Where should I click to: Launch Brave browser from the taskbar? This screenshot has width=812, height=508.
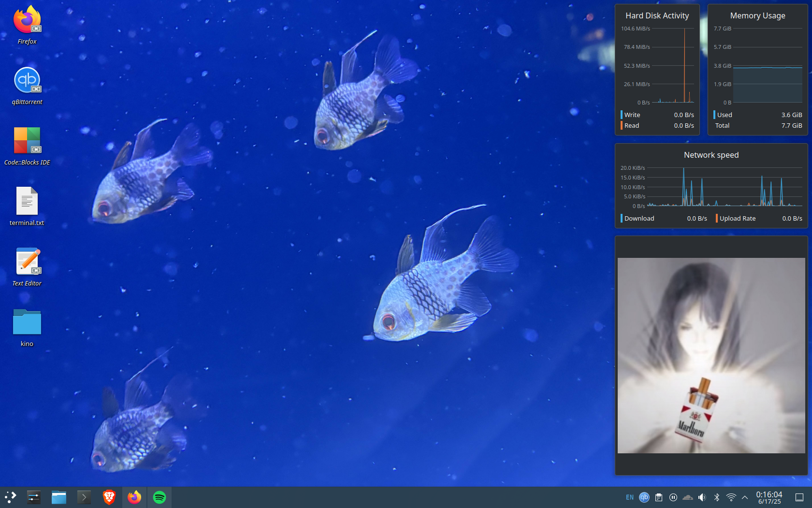click(x=109, y=497)
